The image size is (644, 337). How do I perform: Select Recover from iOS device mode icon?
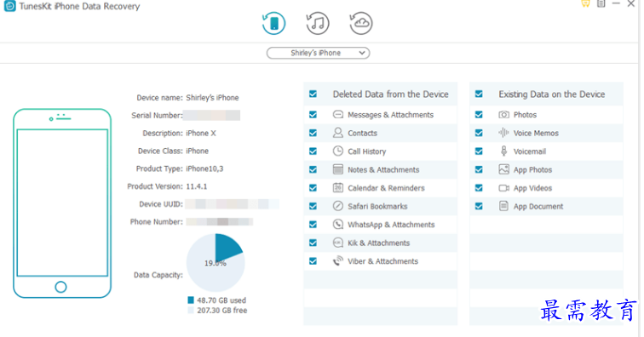click(x=274, y=23)
